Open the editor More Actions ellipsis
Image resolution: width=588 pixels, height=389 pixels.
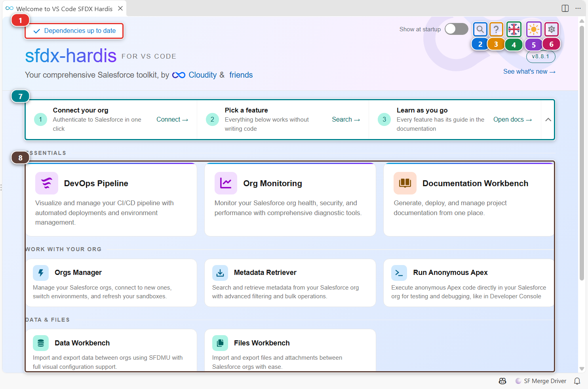tap(578, 8)
